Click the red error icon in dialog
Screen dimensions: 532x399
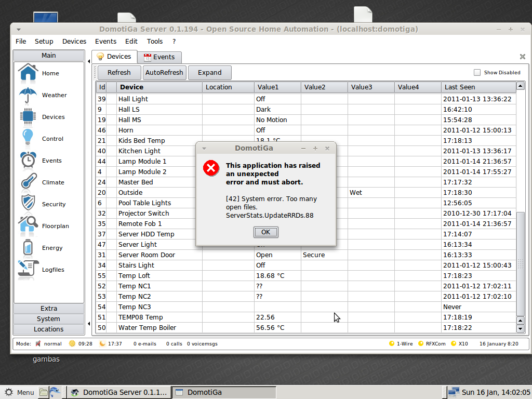click(x=211, y=168)
